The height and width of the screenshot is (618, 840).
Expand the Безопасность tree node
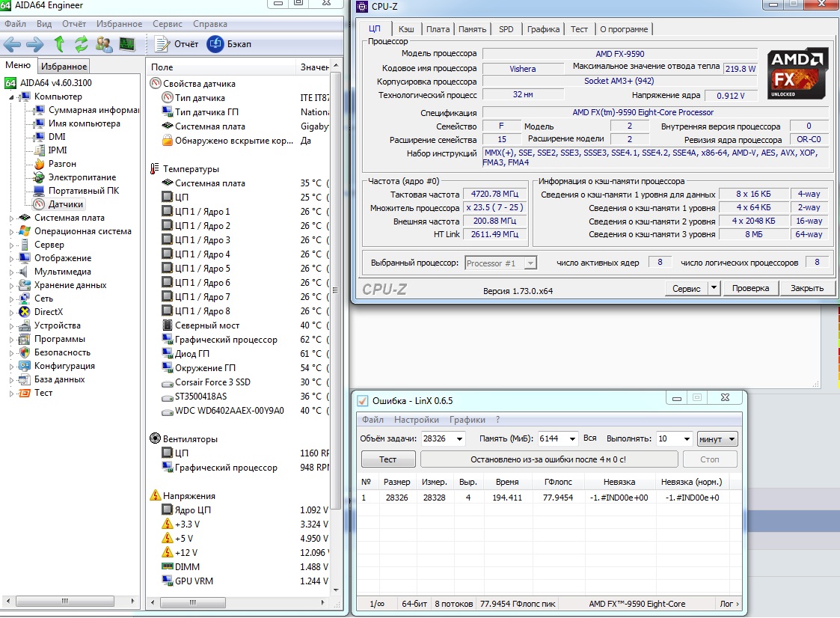point(11,352)
